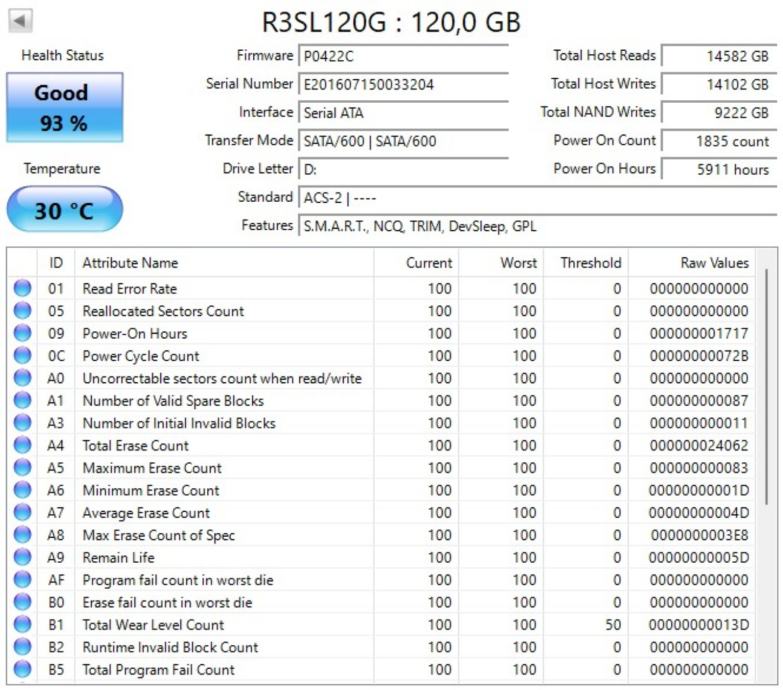Click the Features field with S.M.A.R.T., NCQ
Screen dimensions: 783x690
click(538, 227)
